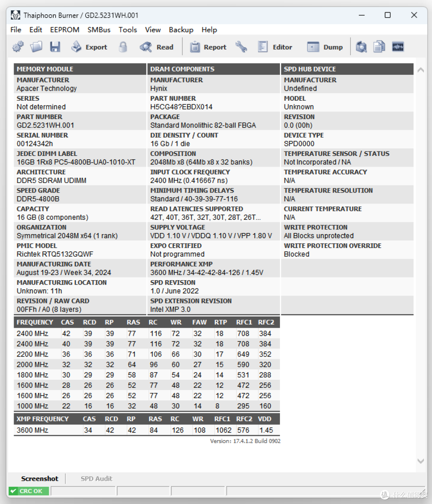Click the 2200 MHz frequency table row

(147, 354)
